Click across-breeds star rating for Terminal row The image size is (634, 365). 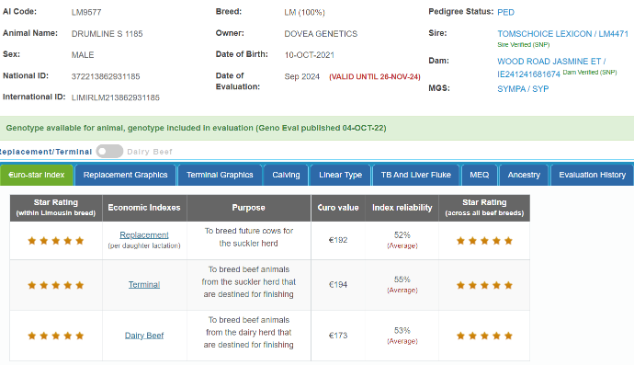click(x=484, y=285)
